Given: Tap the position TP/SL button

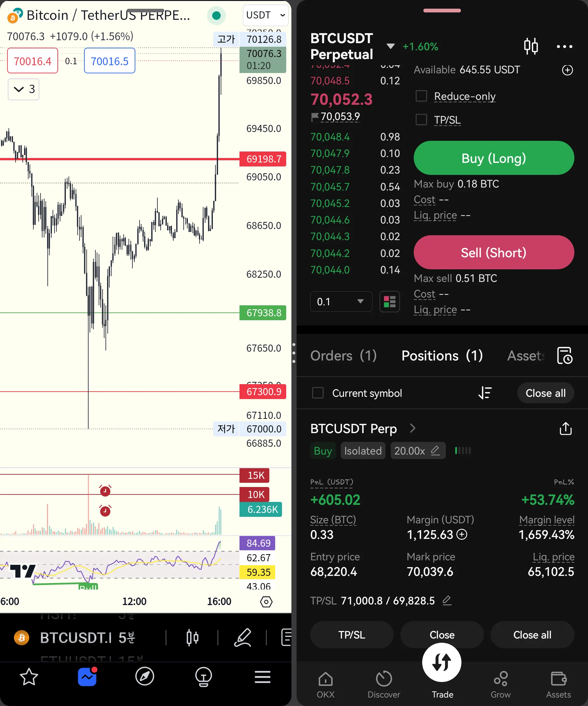Looking at the screenshot, I should point(352,634).
